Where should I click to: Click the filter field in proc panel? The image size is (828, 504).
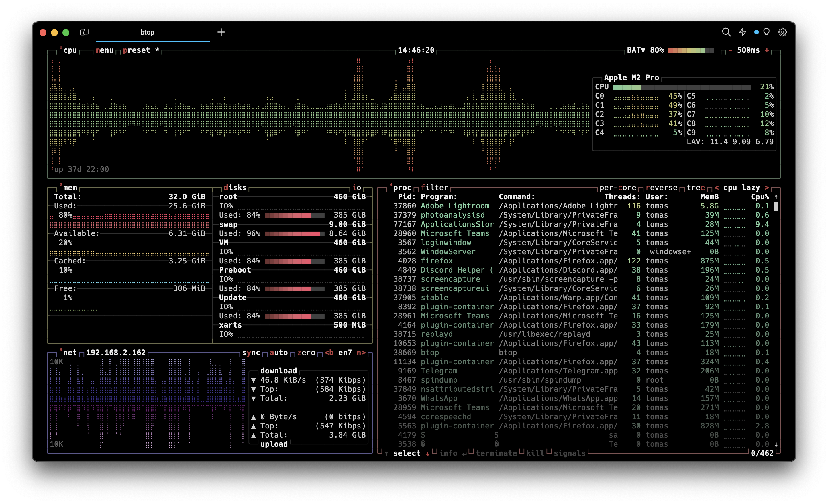(x=434, y=187)
